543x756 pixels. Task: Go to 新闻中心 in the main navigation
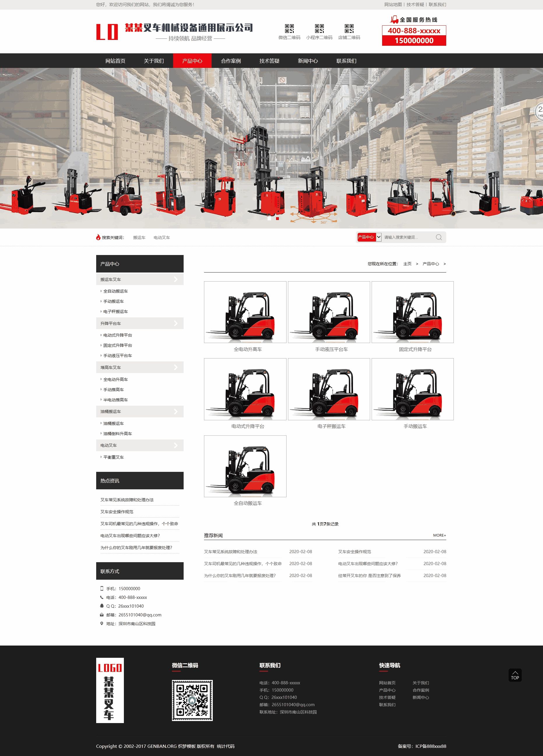pos(308,61)
